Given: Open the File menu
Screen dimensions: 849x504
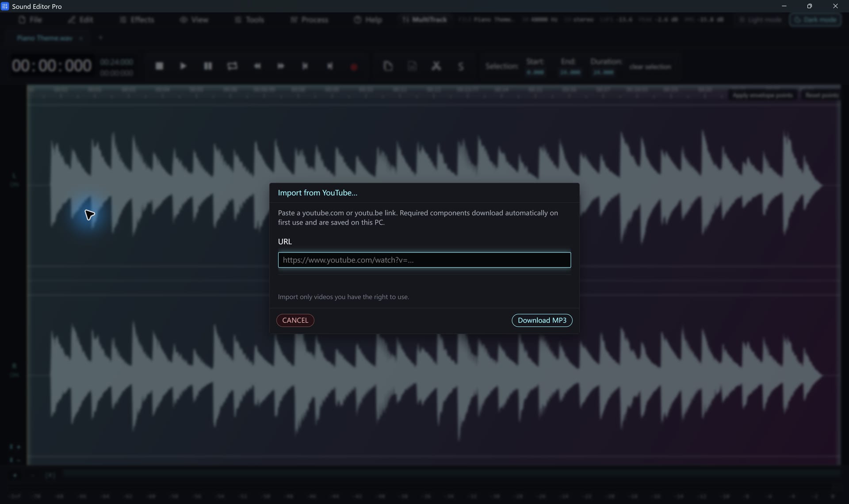Looking at the screenshot, I should [31, 20].
